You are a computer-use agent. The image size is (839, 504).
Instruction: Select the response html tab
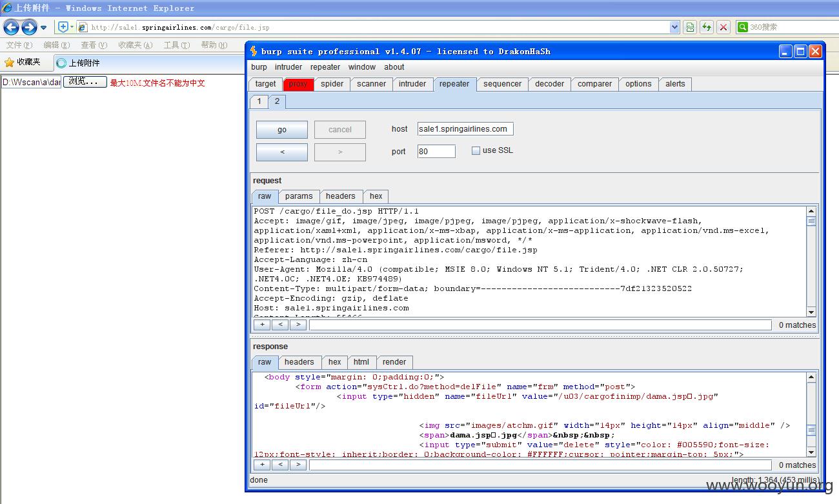click(x=361, y=362)
